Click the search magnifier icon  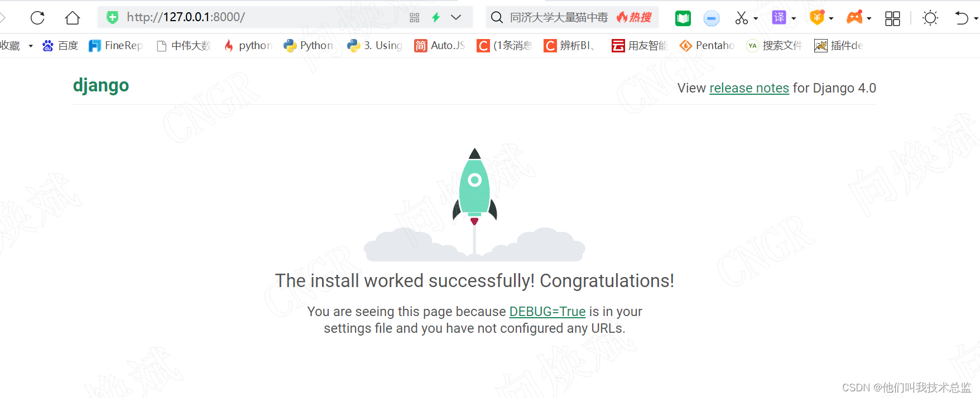(497, 18)
